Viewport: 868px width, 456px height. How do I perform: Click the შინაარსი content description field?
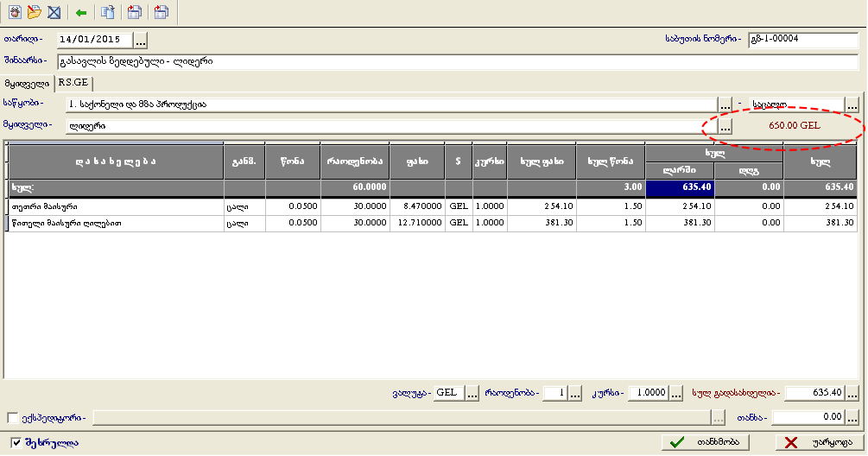pos(458,62)
